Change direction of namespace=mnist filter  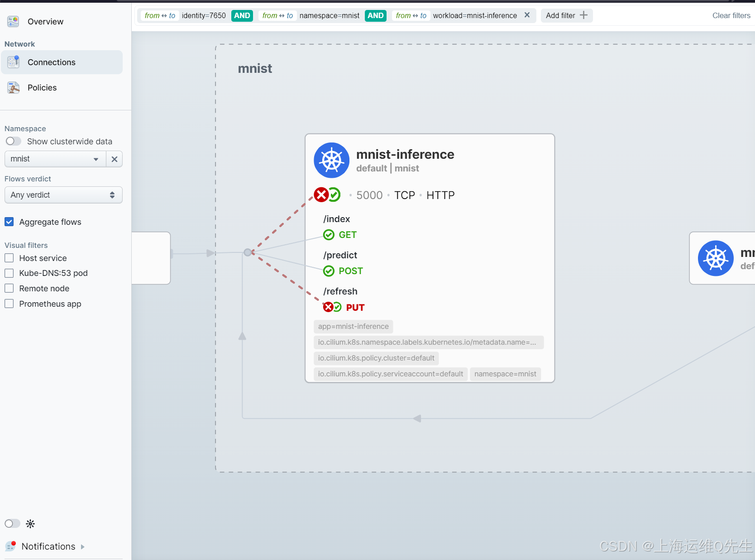(277, 15)
